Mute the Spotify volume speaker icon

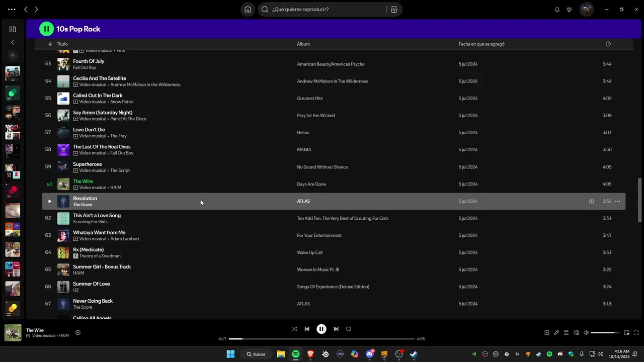[x=586, y=332]
